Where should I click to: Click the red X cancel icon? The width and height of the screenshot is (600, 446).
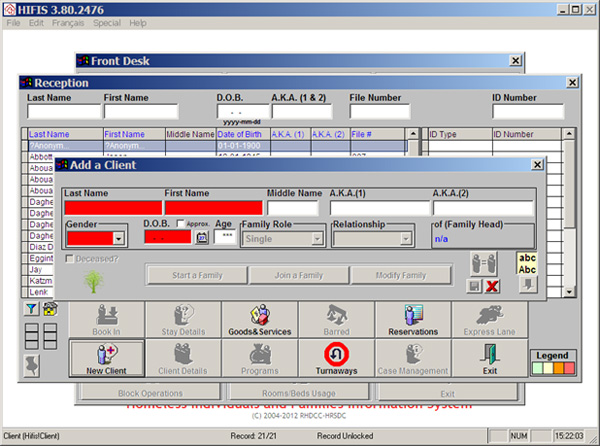492,286
